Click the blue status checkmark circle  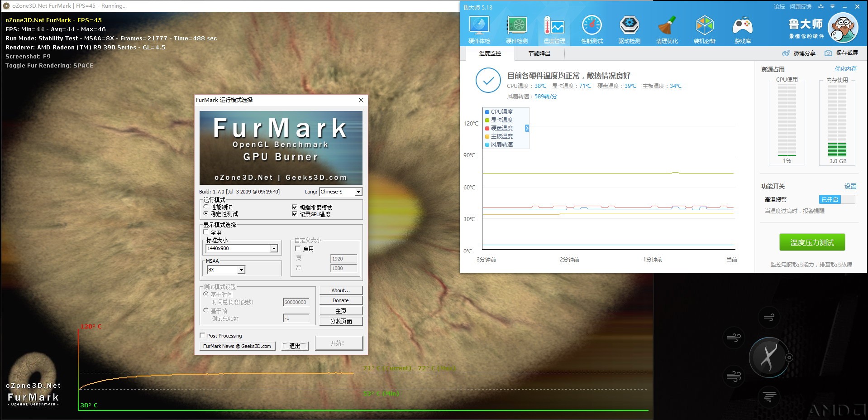pos(488,81)
